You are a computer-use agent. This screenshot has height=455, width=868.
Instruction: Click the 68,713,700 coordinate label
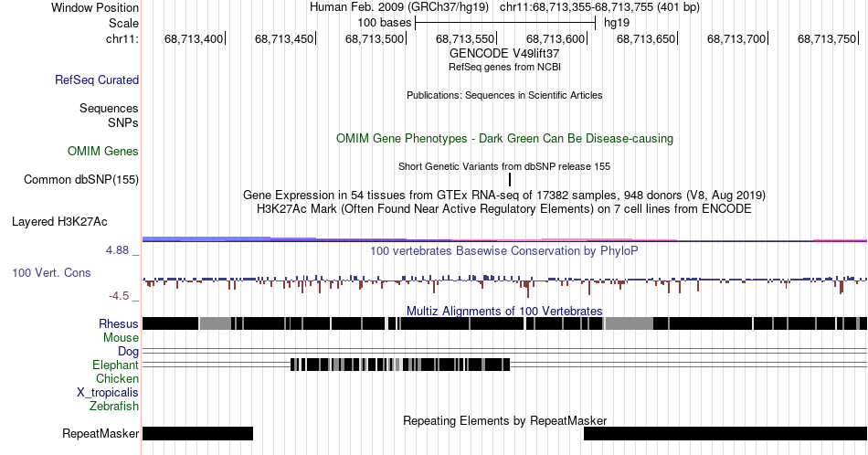(x=736, y=38)
